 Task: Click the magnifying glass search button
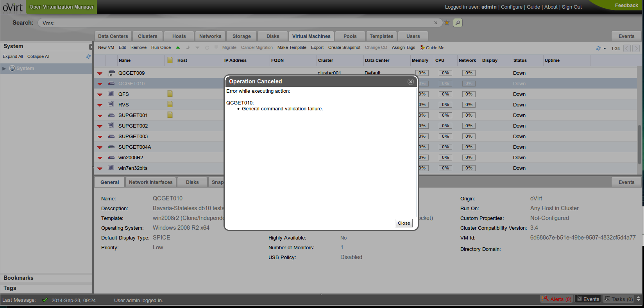[x=458, y=23]
